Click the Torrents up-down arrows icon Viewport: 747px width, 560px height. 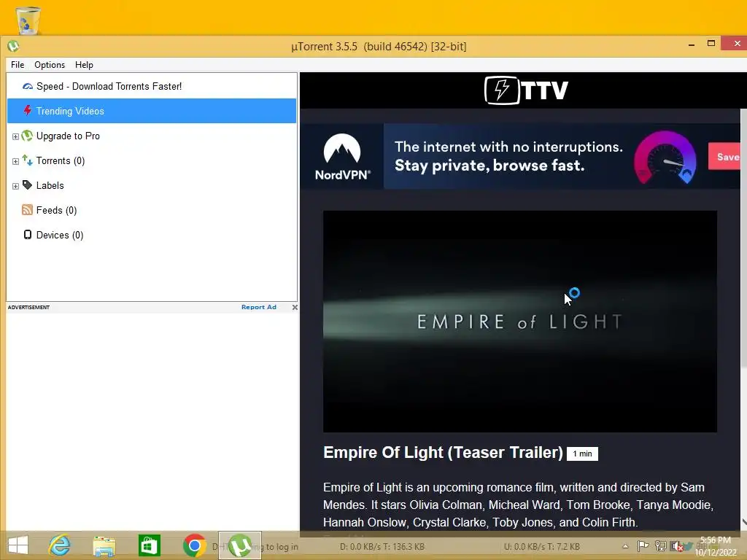[28, 160]
